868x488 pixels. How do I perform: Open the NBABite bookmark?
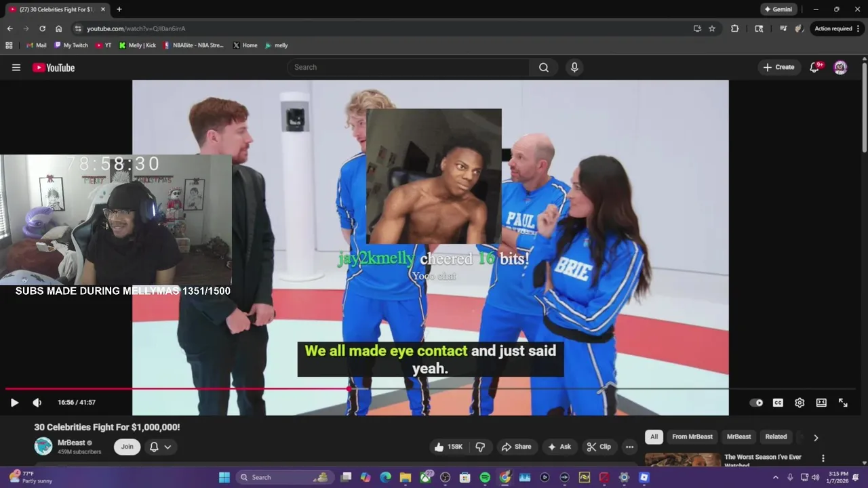tap(193, 45)
